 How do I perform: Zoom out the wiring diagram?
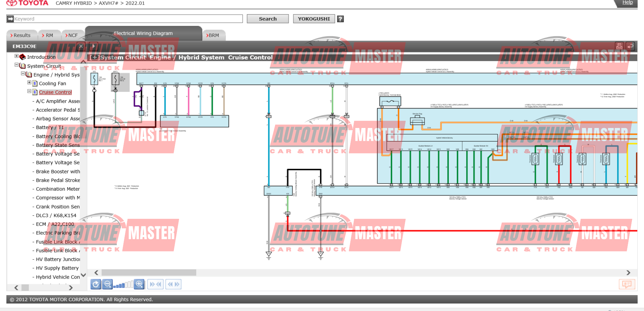pos(108,284)
